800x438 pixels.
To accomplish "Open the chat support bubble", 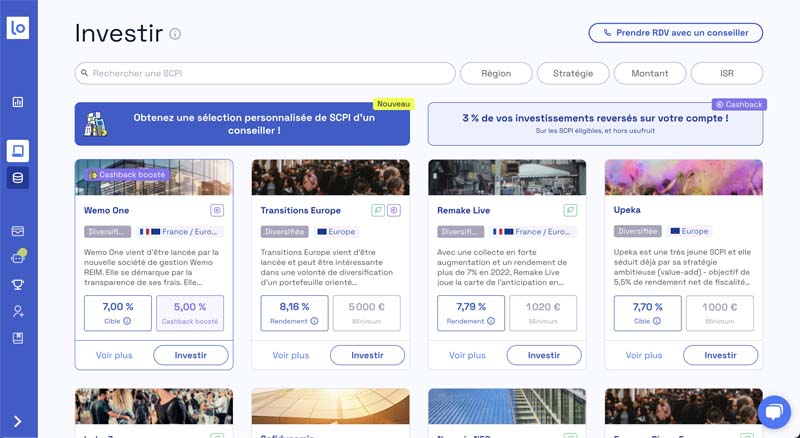I will point(774,412).
